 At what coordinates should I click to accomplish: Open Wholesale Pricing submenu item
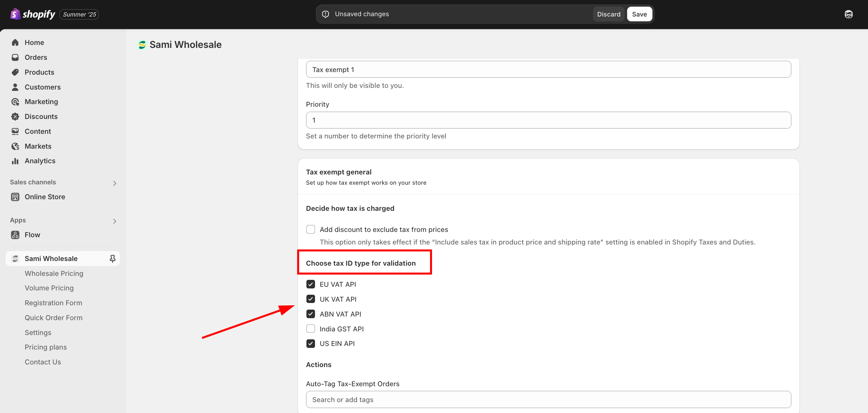[x=54, y=273]
